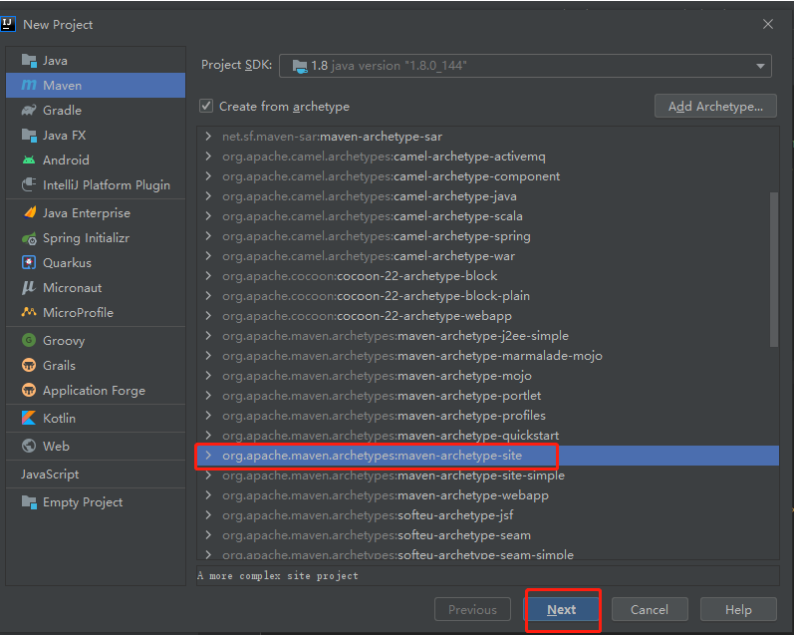Click 'A more complex site project' description
The width and height of the screenshot is (794, 636).
coord(277,576)
